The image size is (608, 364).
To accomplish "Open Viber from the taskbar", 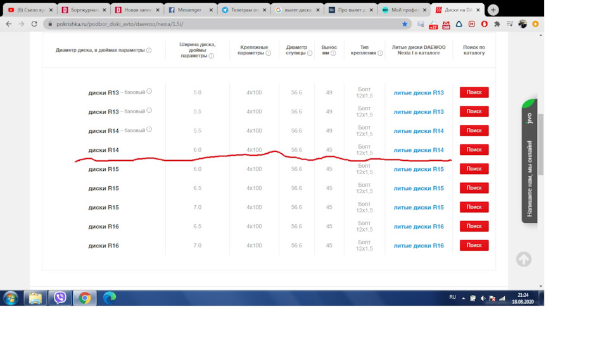I will [60, 298].
